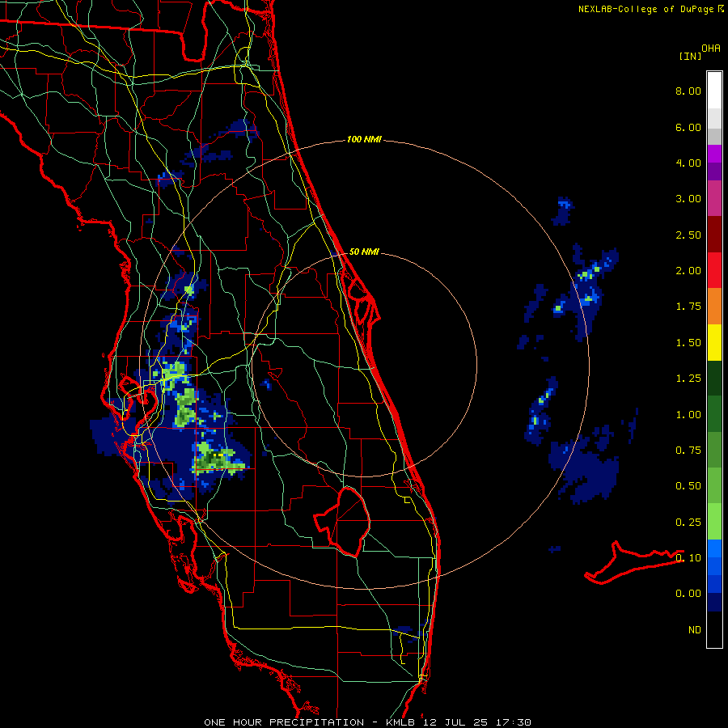Click the 50 NMI range ring label

pos(364,252)
